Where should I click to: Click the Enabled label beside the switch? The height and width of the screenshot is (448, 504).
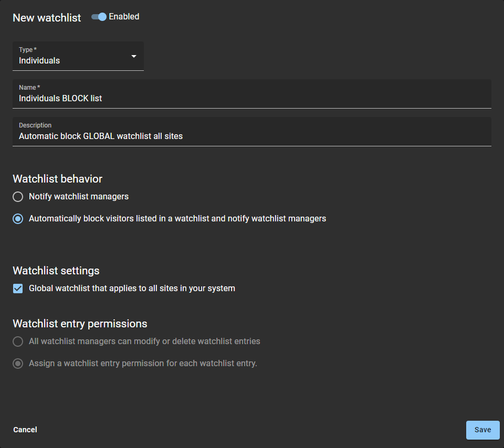click(x=124, y=17)
